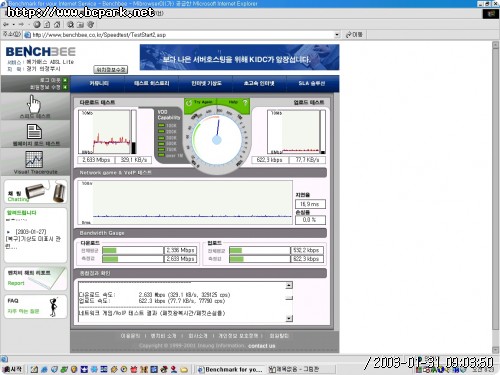This screenshot has width=500, height=375.
Task: Click the Back button dropdown arrow
Action: click(x=13, y=24)
